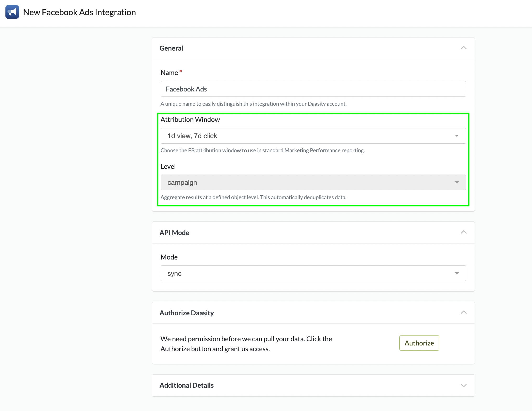The image size is (532, 411).
Task: Click the New Facebook Ads Integration title
Action: coord(79,12)
